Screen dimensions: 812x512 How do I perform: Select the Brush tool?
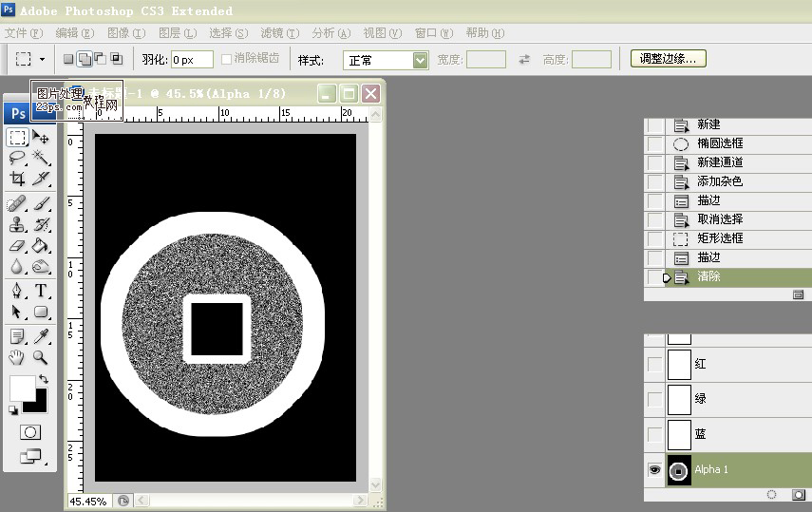click(x=41, y=203)
